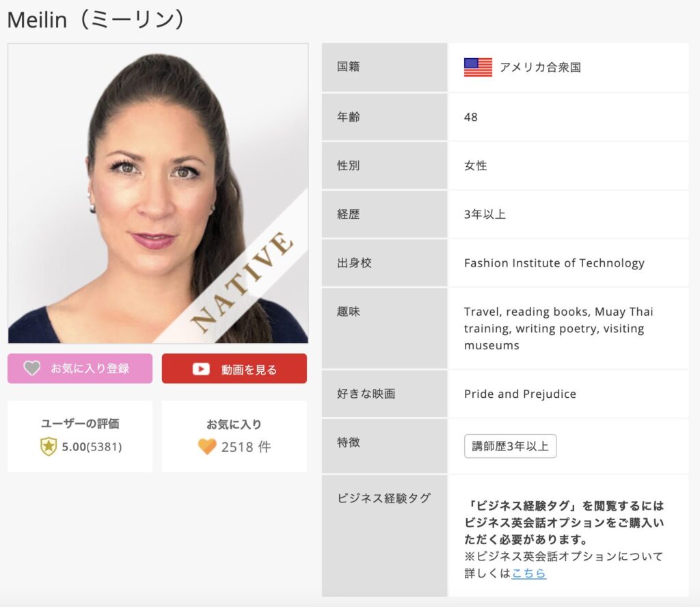Click the Pride and Prejudice text
Screen dimensions: 700x607
pos(520,394)
